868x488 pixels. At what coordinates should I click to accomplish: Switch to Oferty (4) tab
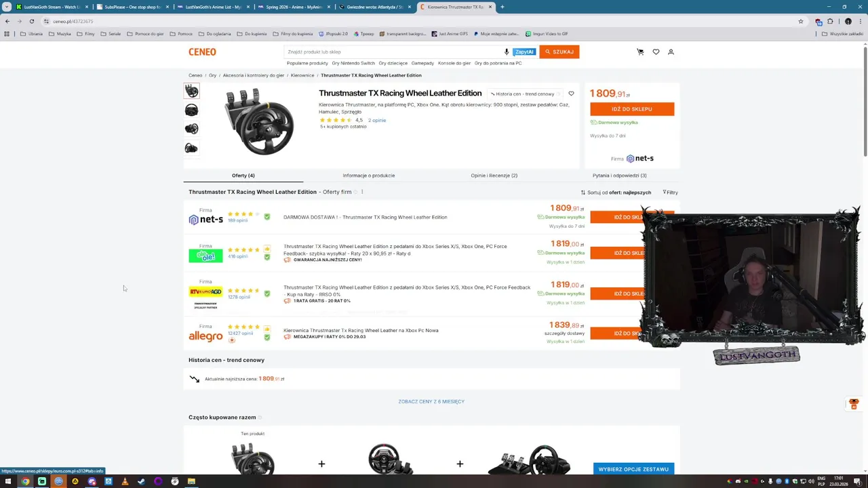[x=243, y=176]
